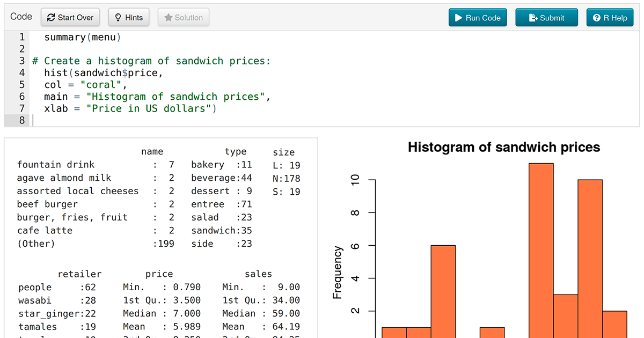Click the "Price in US dollars" xlab string
Viewport: 644px width, 338px height.
tap(150, 108)
